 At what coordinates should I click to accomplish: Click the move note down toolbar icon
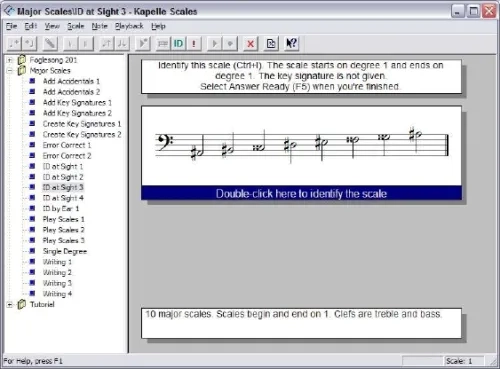(x=122, y=43)
